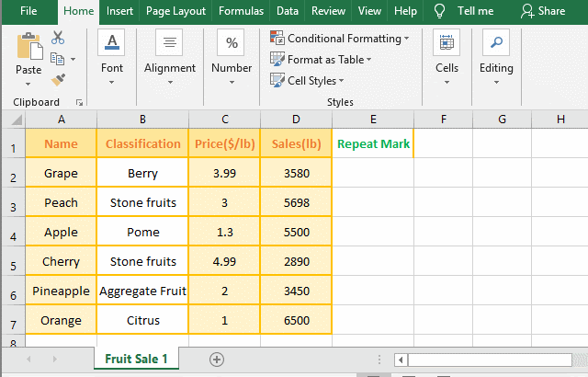The image size is (588, 377).
Task: Switch to the Insert tab
Action: coord(119,11)
